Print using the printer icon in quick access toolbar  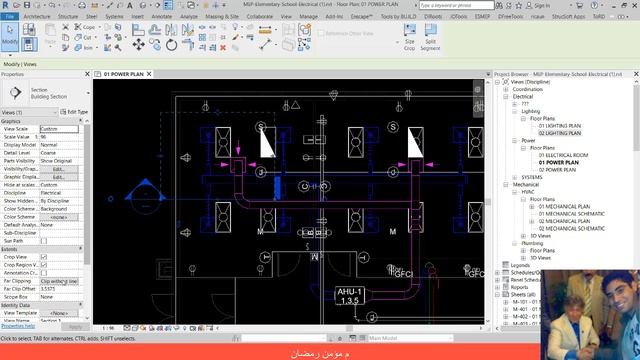[x=82, y=5]
